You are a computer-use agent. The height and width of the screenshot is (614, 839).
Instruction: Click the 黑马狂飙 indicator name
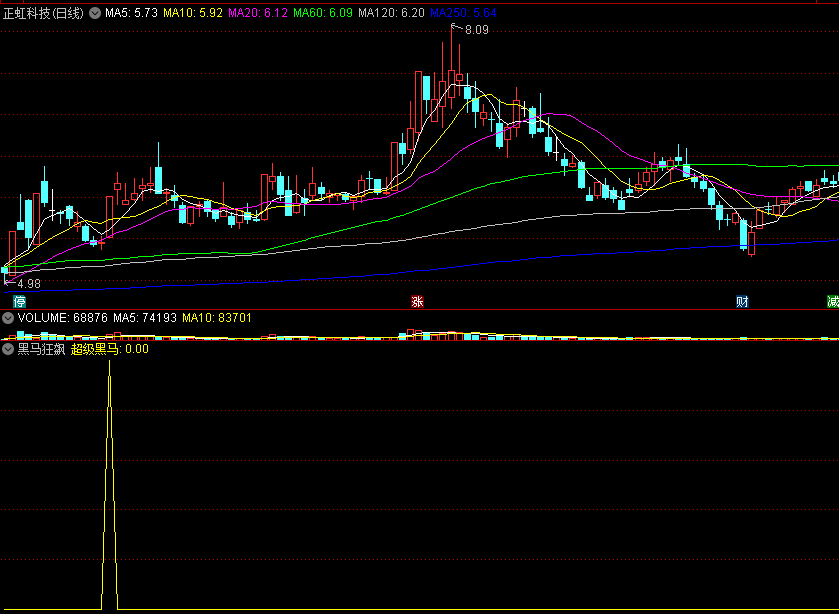[41, 350]
